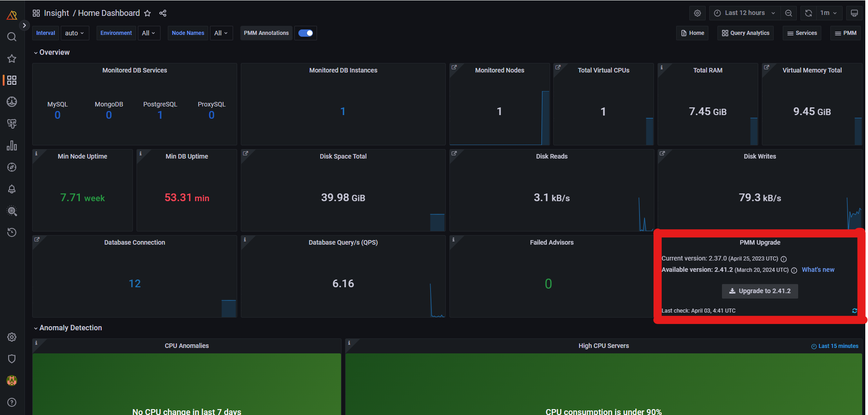
Task: Click the Upgrade to 2.41.2 button
Action: click(760, 291)
